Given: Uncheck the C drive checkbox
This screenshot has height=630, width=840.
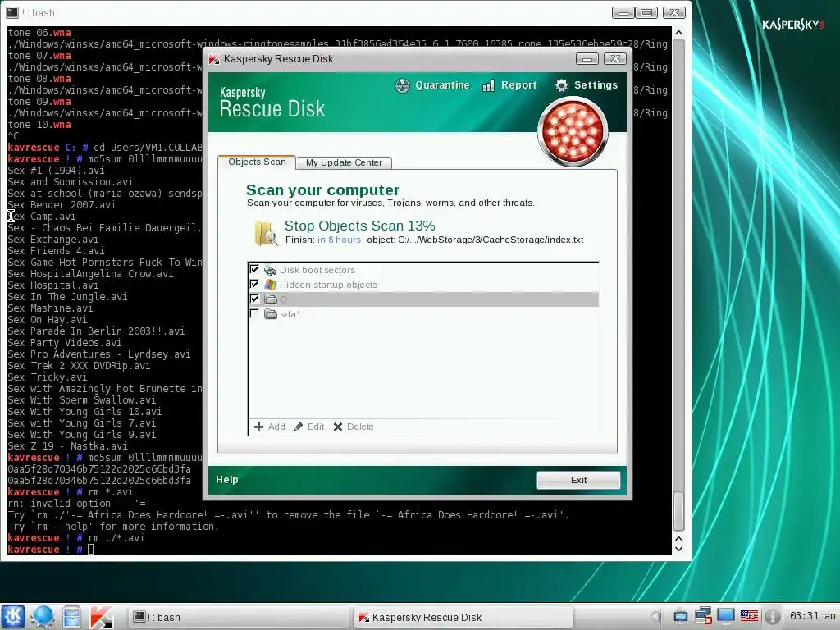Looking at the screenshot, I should coord(254,299).
